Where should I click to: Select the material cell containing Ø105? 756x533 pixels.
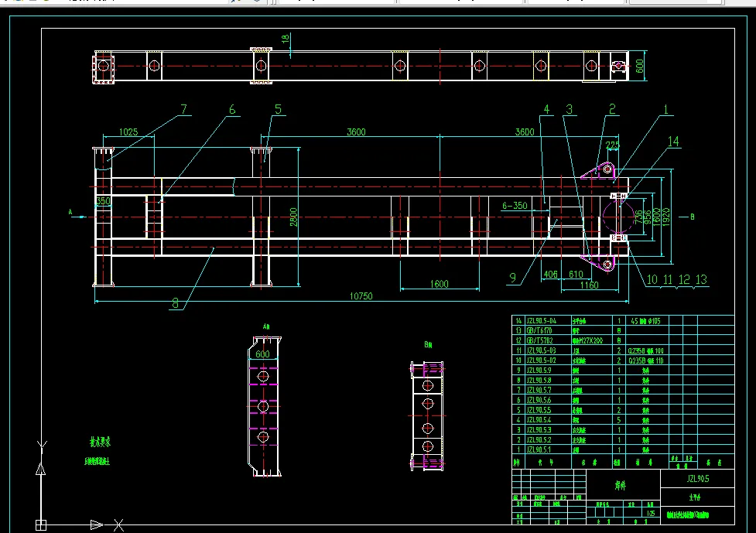pyautogui.click(x=645, y=321)
